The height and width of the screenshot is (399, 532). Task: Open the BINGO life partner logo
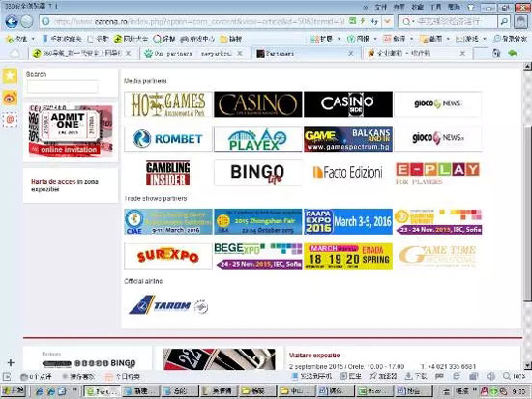pyautogui.click(x=258, y=173)
